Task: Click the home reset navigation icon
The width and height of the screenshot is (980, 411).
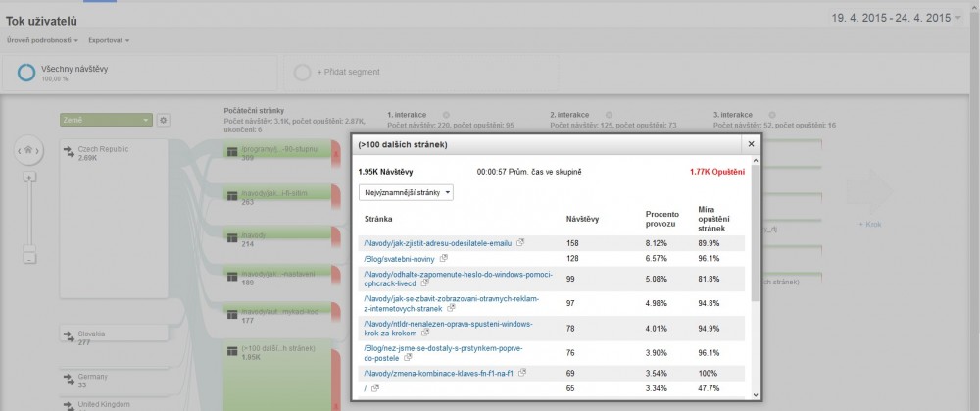Action: coord(29,151)
